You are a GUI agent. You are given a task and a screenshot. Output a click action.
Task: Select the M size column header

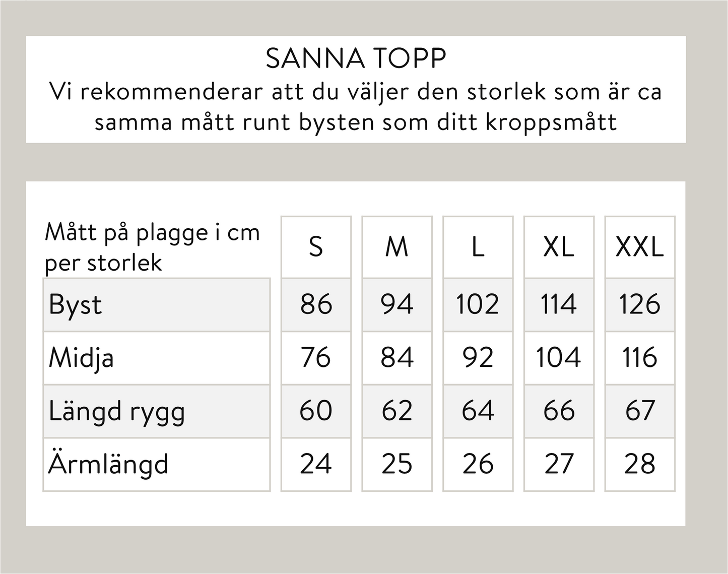397,247
